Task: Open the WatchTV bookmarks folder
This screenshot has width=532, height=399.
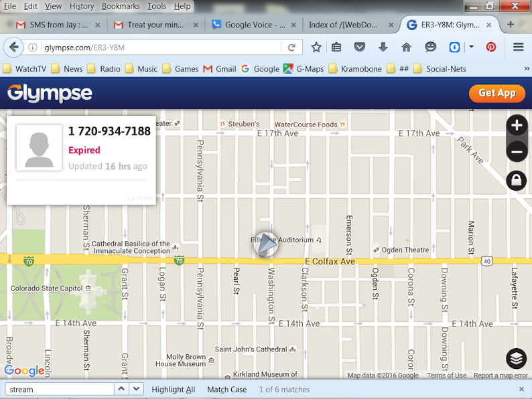Action: click(24, 69)
